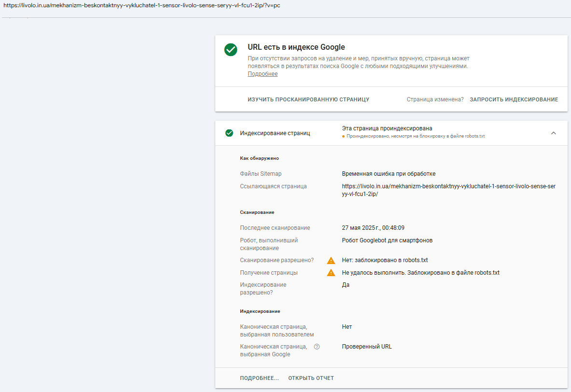The height and width of the screenshot is (392, 571).
Task: Click the inspected URL text at top
Action: 142,5
